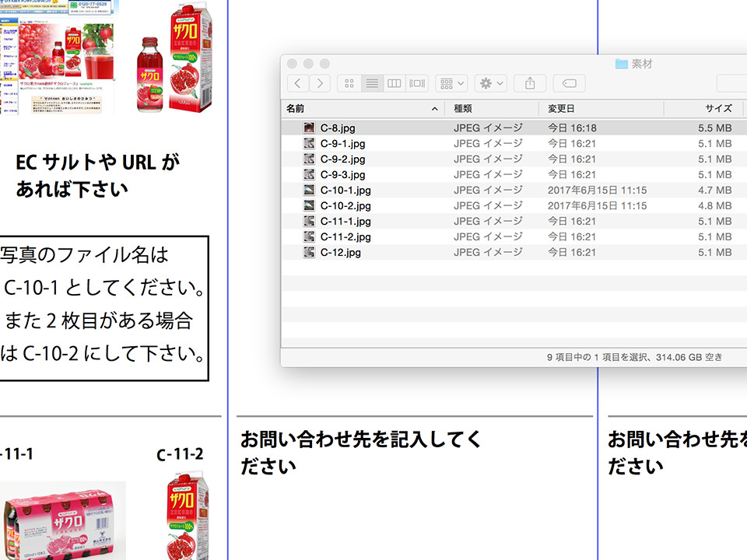747x560 pixels.
Task: Click the C-9-3.jpg file thumbnail icon
Action: 309,174
